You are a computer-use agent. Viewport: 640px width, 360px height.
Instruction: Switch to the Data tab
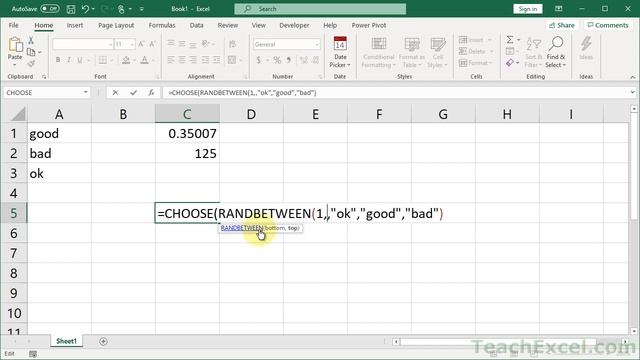196,25
